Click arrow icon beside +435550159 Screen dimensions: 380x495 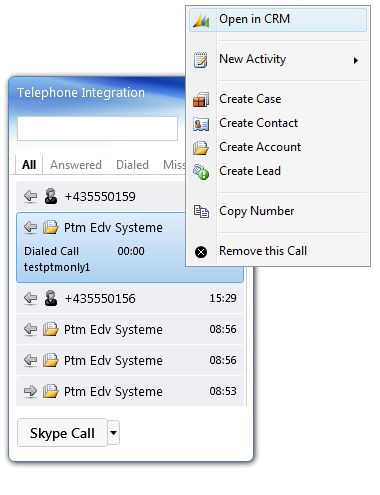coord(30,196)
